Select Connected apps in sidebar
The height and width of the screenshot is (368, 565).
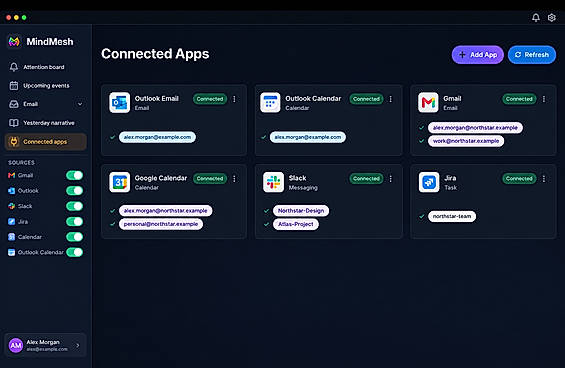click(x=46, y=142)
